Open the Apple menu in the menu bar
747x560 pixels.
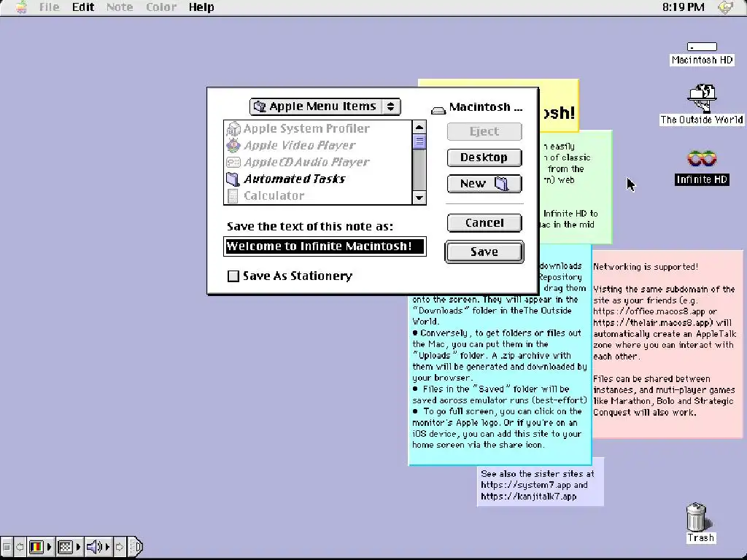20,7
